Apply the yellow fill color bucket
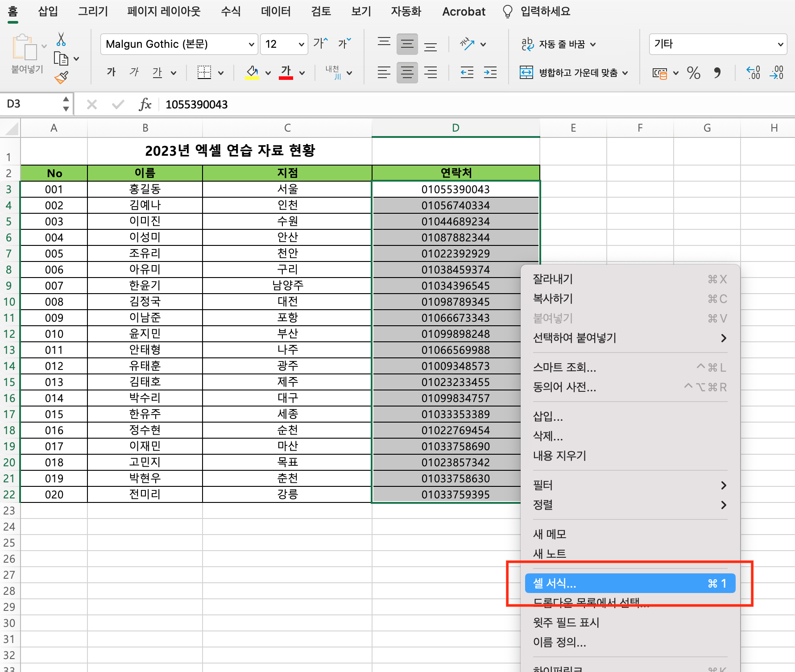 point(252,72)
